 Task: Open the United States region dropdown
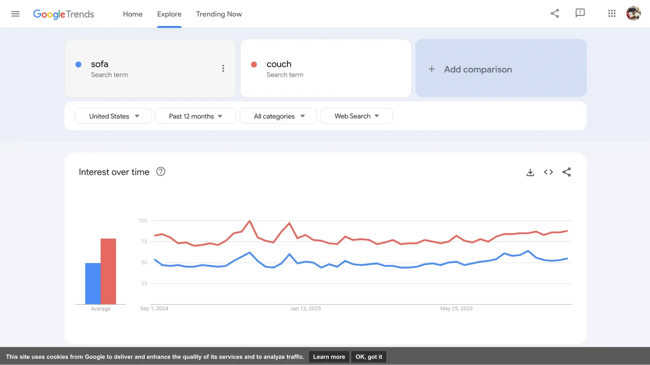coord(113,116)
